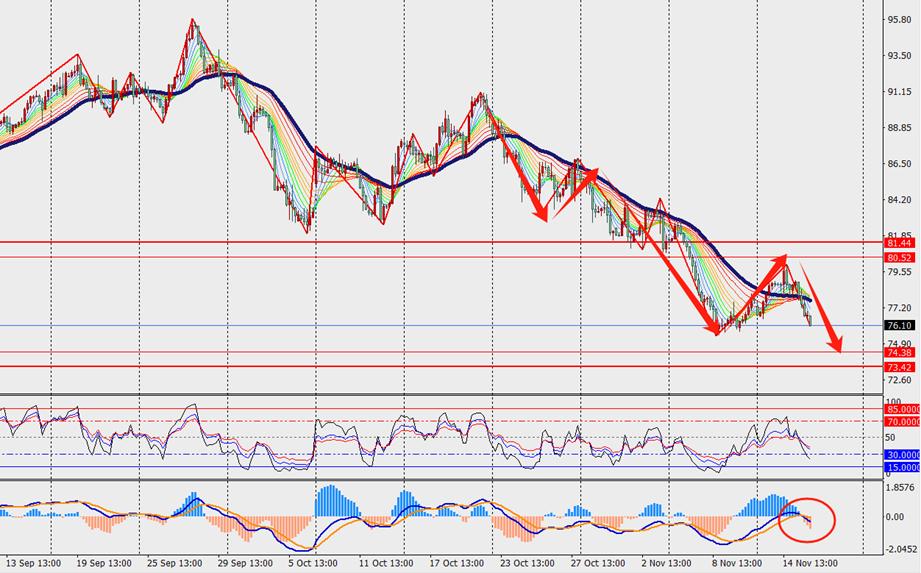Click the 1.8576 MACD scale value
The image size is (921, 573).
tap(902, 487)
